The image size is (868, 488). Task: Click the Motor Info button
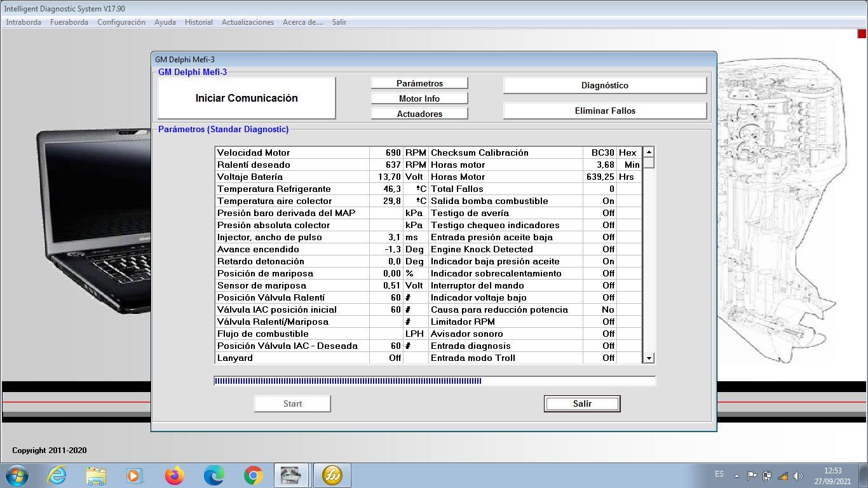coord(419,98)
